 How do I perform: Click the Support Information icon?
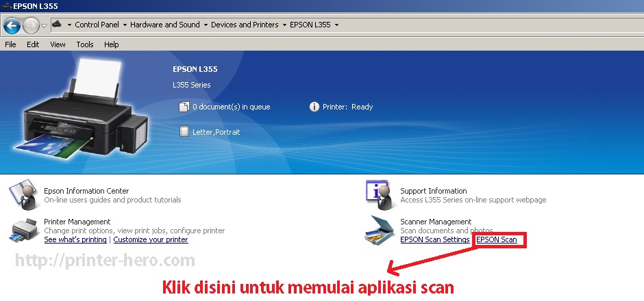tap(379, 195)
